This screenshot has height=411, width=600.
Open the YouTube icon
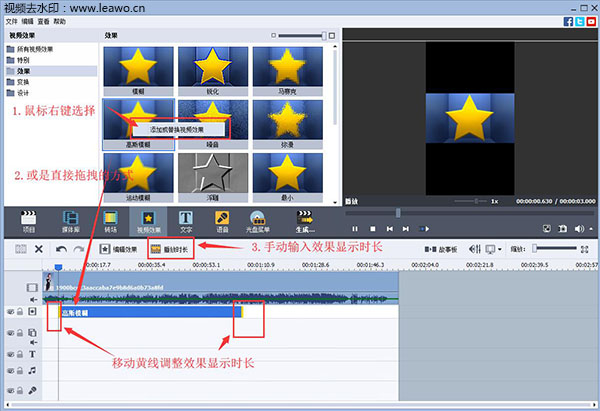(x=591, y=21)
